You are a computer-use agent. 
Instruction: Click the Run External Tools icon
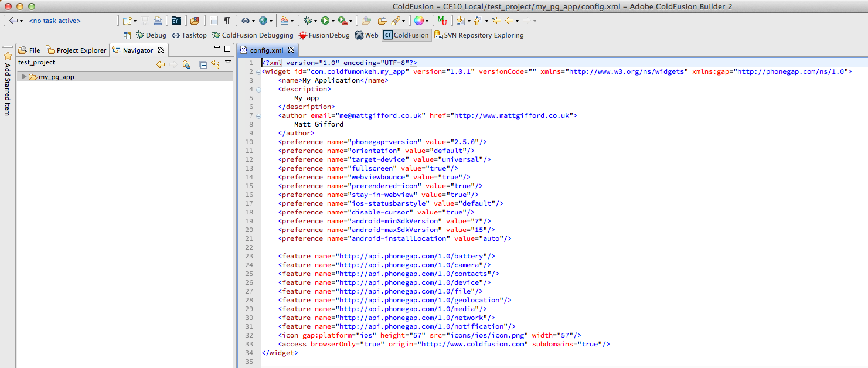(342, 21)
